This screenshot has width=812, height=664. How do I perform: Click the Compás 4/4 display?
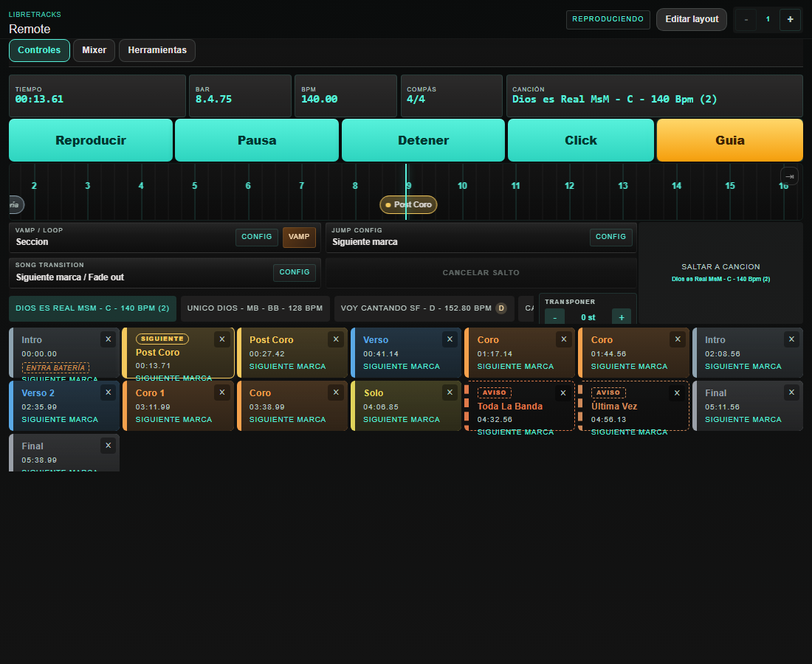click(x=452, y=96)
